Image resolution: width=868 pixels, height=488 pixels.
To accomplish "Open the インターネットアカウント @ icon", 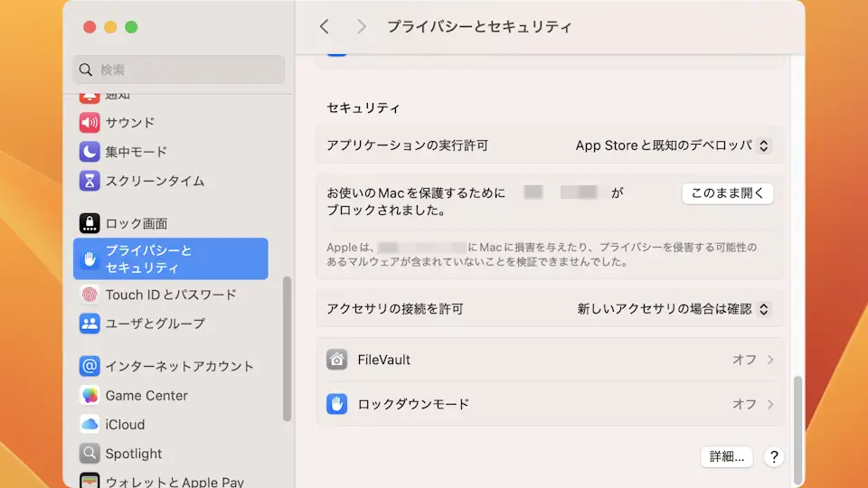I will coord(89,366).
